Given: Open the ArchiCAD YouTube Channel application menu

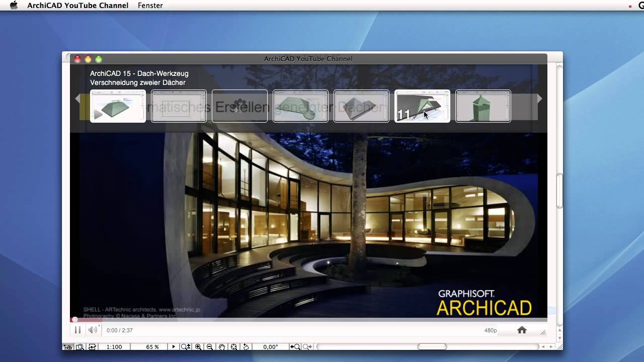Looking at the screenshot, I should (x=78, y=6).
